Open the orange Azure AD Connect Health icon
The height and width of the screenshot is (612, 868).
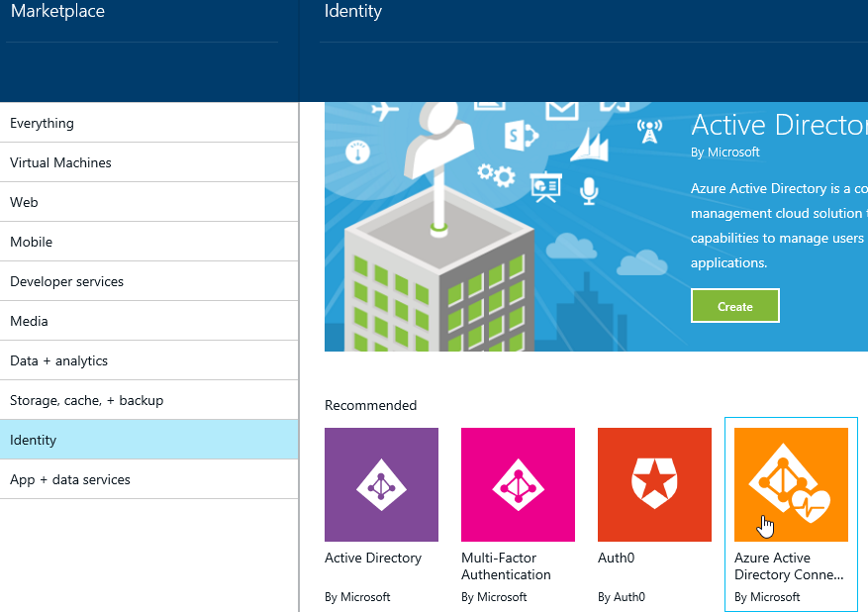pyautogui.click(x=791, y=484)
